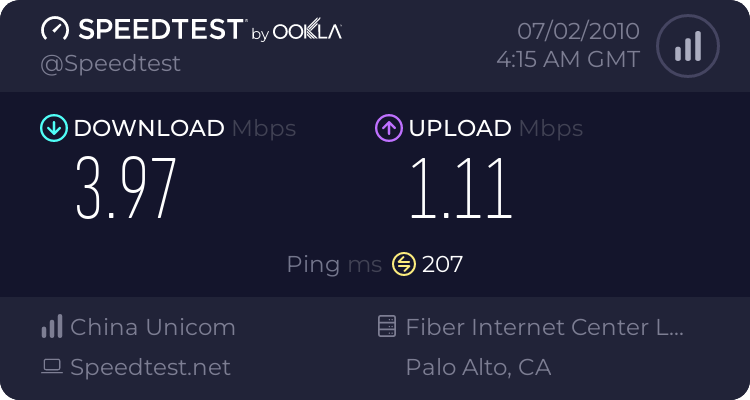Click the server icon beside Fiber Internet
The image size is (750, 400).
[385, 327]
